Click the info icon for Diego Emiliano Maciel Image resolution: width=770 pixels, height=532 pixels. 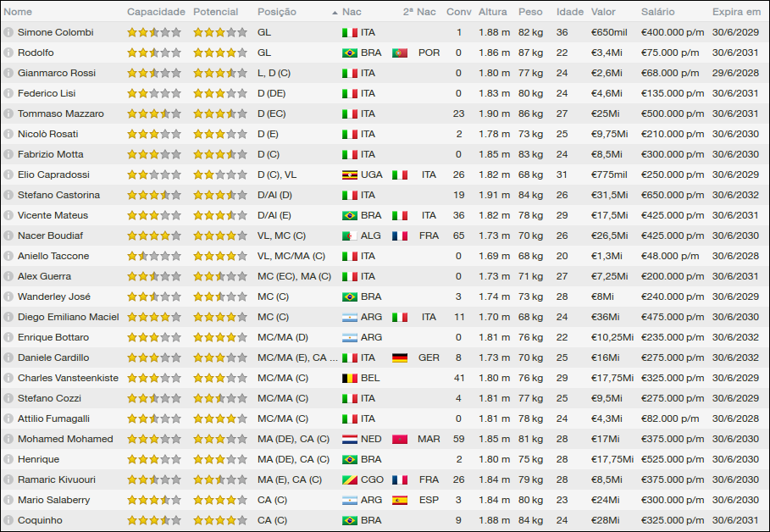[8, 317]
